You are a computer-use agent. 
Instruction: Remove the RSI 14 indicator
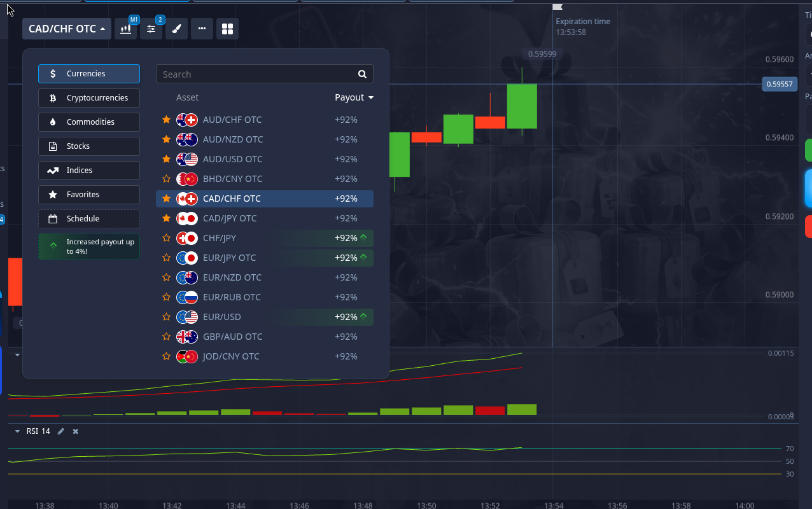[x=75, y=431]
